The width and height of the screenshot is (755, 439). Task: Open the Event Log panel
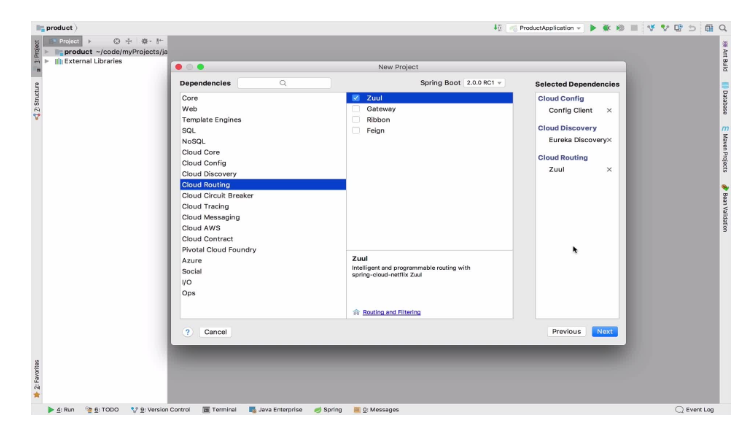tap(694, 410)
